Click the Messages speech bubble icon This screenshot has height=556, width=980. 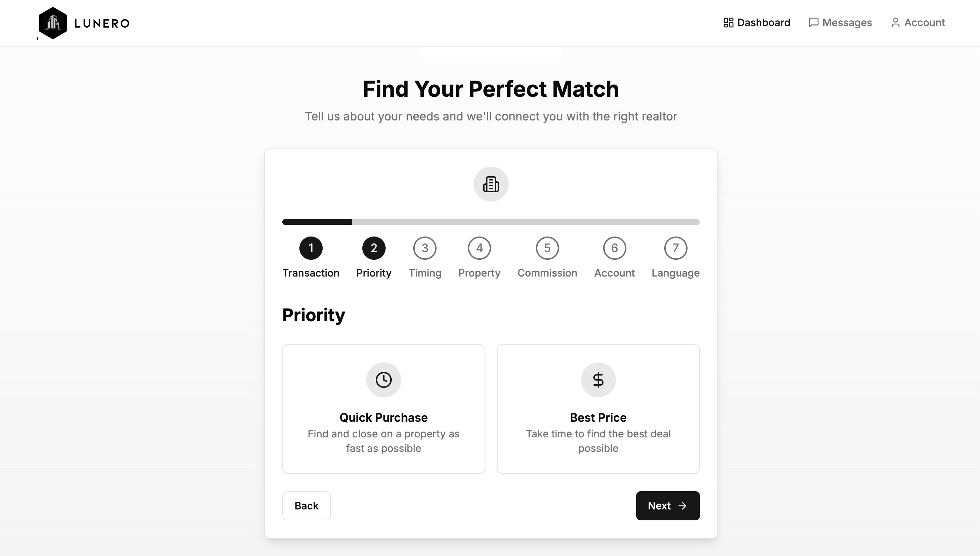[x=813, y=23]
